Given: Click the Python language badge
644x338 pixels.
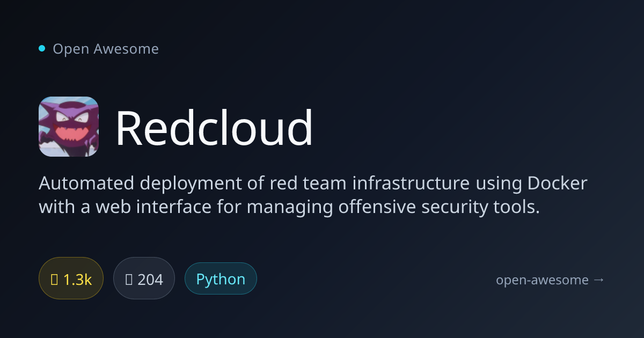Looking at the screenshot, I should tap(221, 278).
